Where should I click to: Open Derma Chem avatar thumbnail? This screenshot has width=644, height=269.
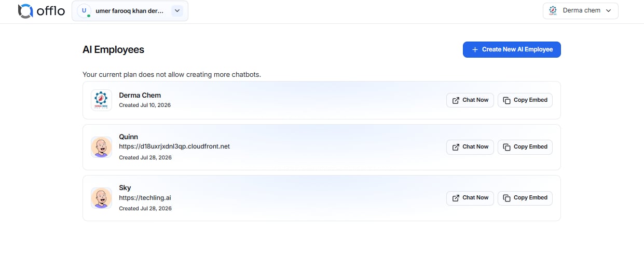tap(101, 100)
